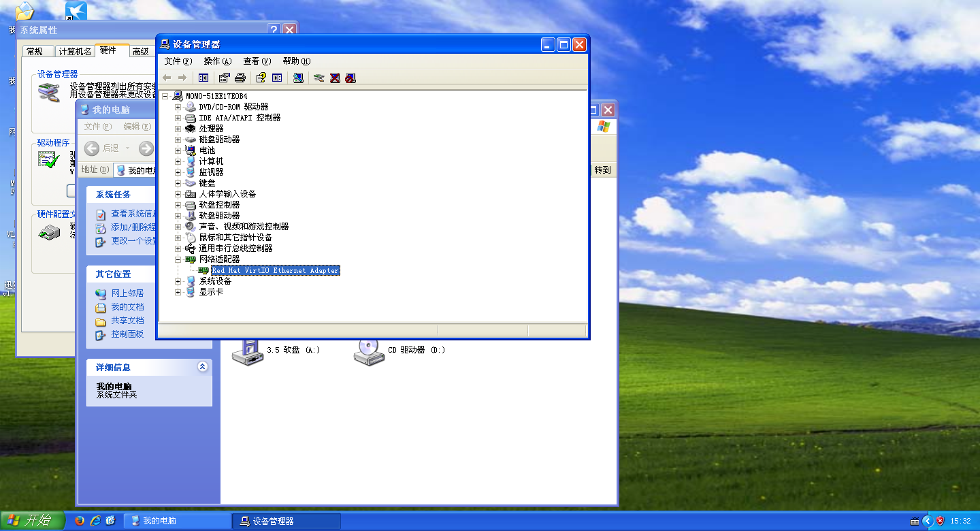This screenshot has width=980, height=531.
Task: Click the yellow question-mark Help toolbar icon
Action: pyautogui.click(x=261, y=78)
